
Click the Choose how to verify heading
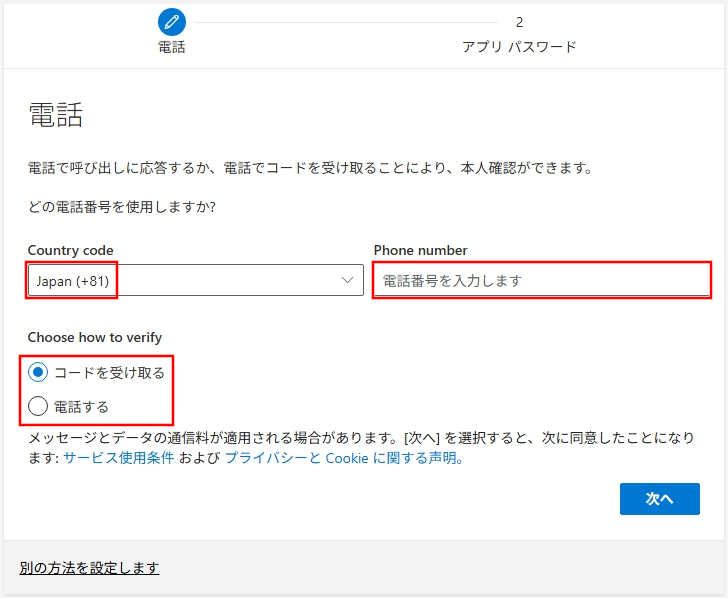94,337
